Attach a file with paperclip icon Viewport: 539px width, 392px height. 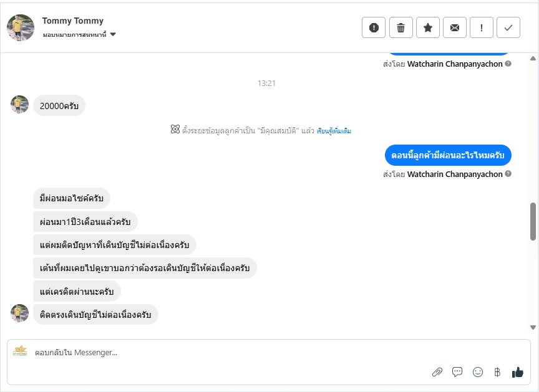[x=437, y=372]
